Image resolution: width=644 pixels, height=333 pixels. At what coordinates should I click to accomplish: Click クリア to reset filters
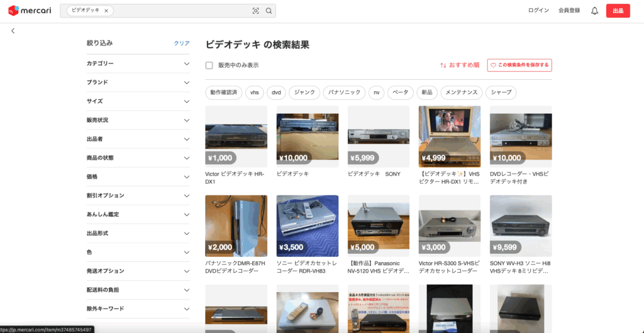[182, 43]
